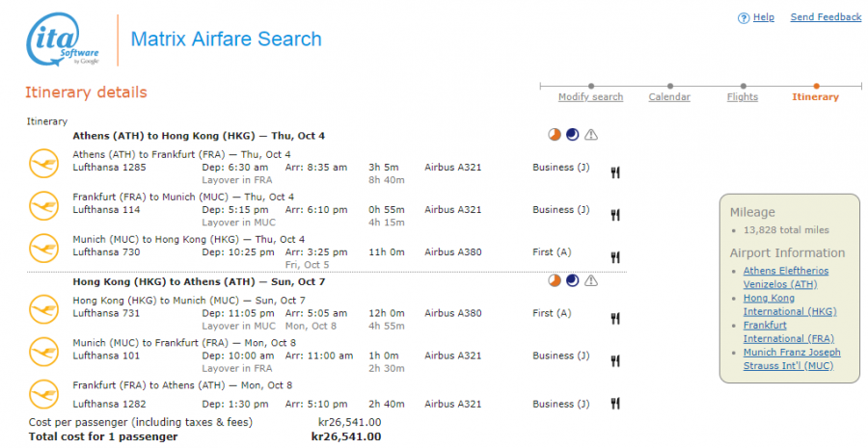Click the Itinerary dot on the progress bar
Screen dimensions: 868x448
[816, 86]
